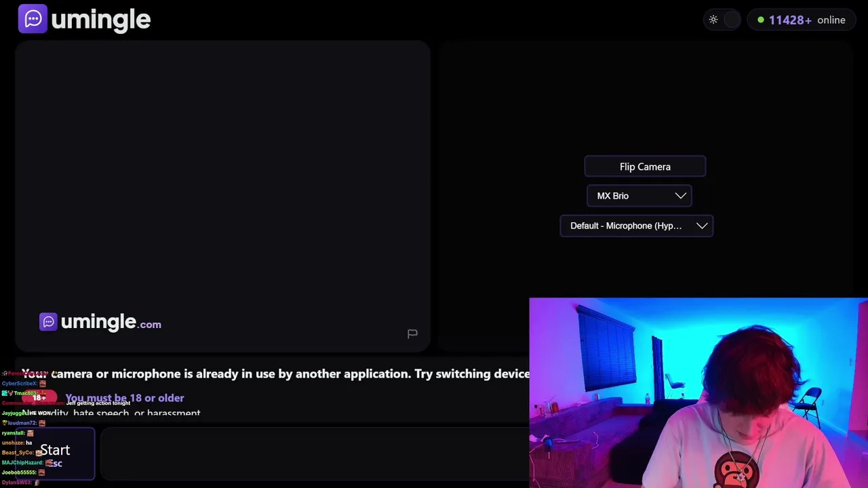This screenshot has width=868, height=488.
Task: Click the report flag icon in video panel
Action: pyautogui.click(x=412, y=333)
